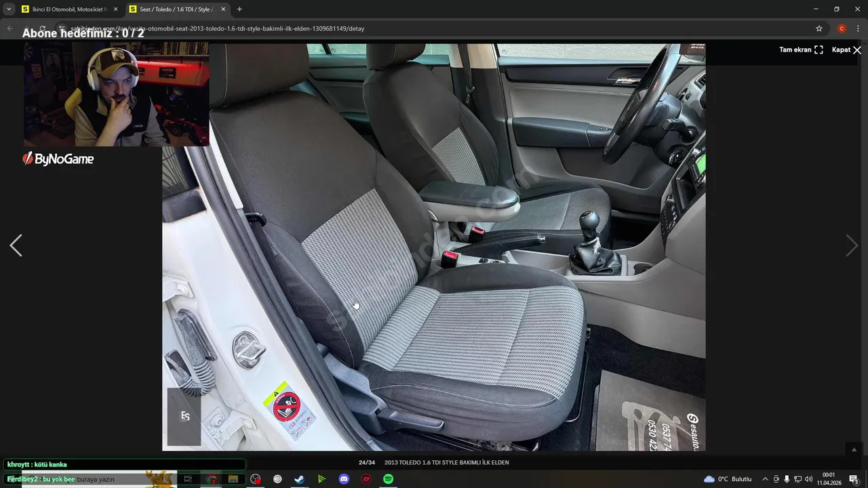868x488 pixels.
Task: Open the volume speaker tray icon
Action: point(808,479)
